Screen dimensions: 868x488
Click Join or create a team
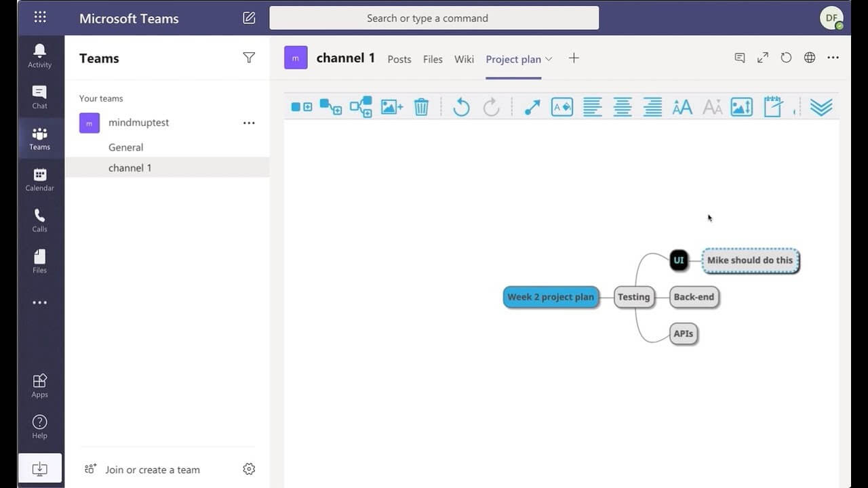[153, 470]
